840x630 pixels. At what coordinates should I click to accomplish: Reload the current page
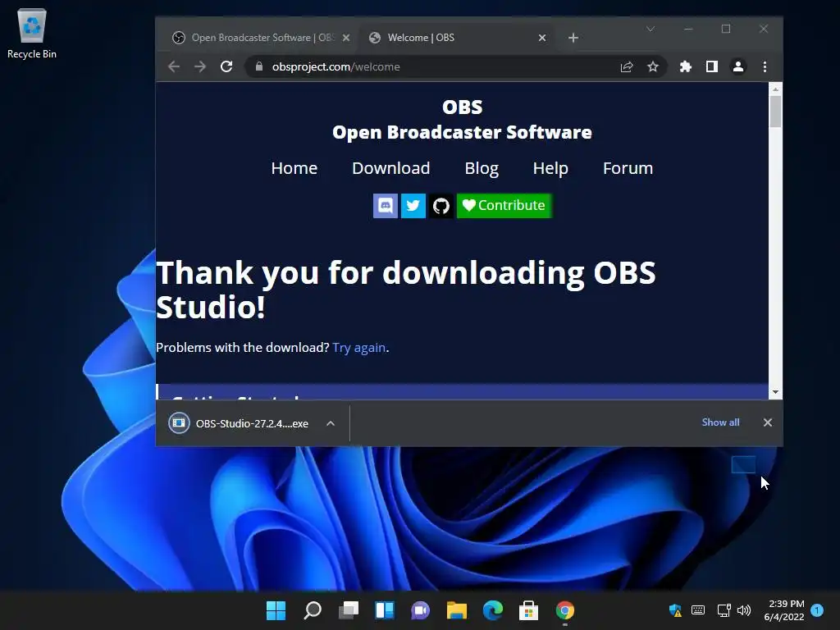coord(226,66)
